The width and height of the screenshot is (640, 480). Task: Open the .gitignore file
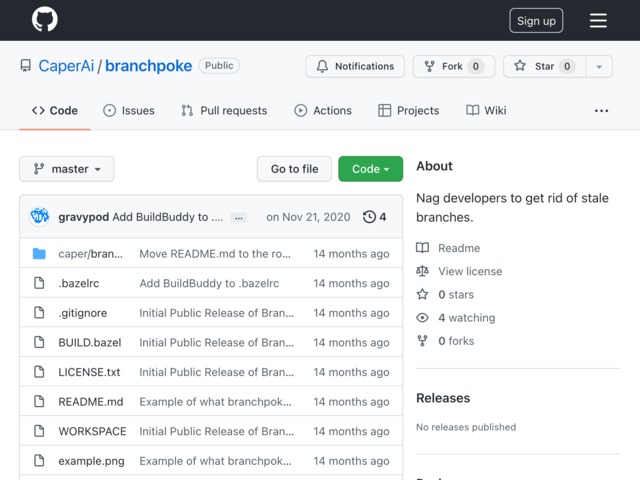point(83,313)
